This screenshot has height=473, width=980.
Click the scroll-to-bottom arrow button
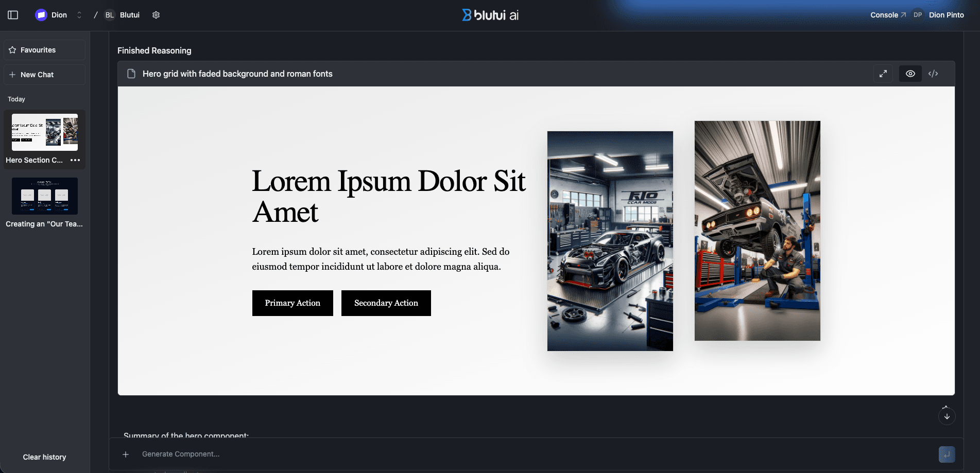click(947, 416)
